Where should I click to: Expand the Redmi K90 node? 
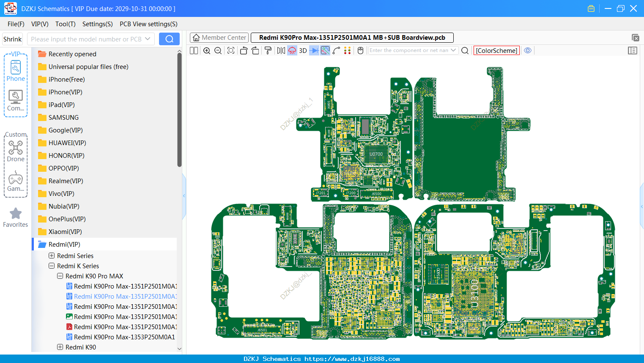coord(60,347)
